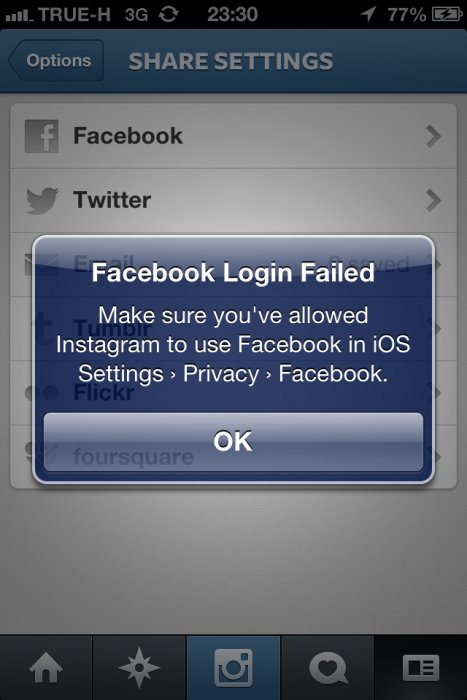Tap the Share Settings header title
Image resolution: width=467 pixels, height=700 pixels.
click(231, 61)
